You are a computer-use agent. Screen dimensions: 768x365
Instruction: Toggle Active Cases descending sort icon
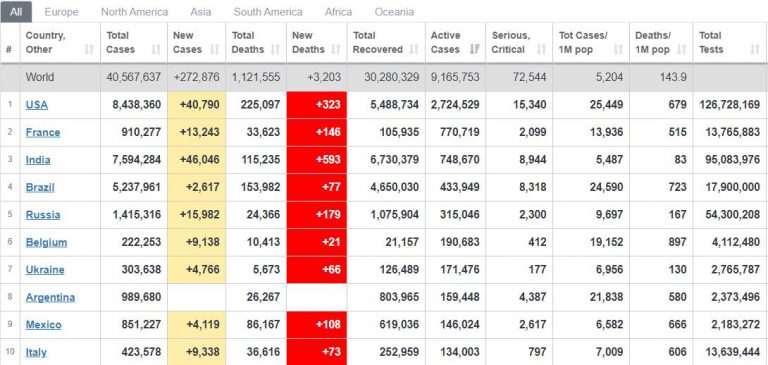coord(474,49)
